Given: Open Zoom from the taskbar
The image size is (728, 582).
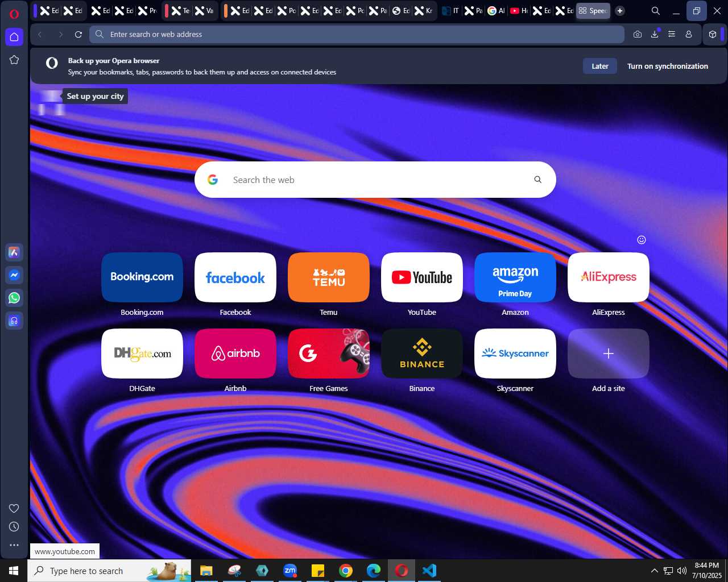Looking at the screenshot, I should tap(290, 571).
